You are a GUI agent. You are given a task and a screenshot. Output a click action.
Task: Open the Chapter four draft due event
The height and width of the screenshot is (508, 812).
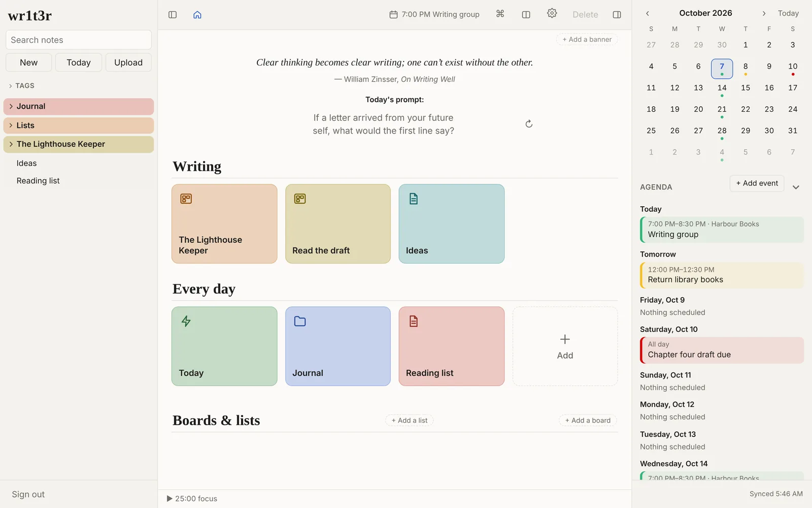click(x=722, y=351)
